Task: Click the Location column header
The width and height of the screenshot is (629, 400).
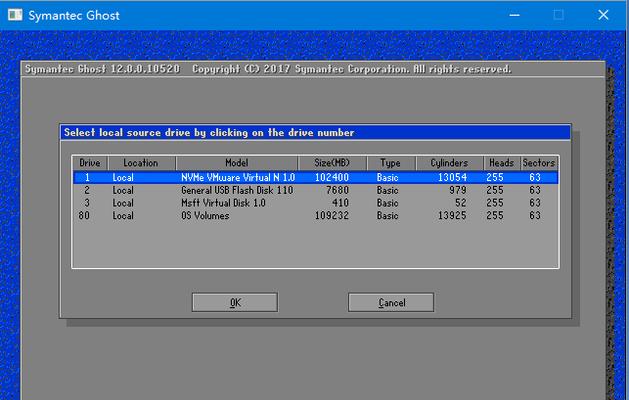Action: [141, 163]
